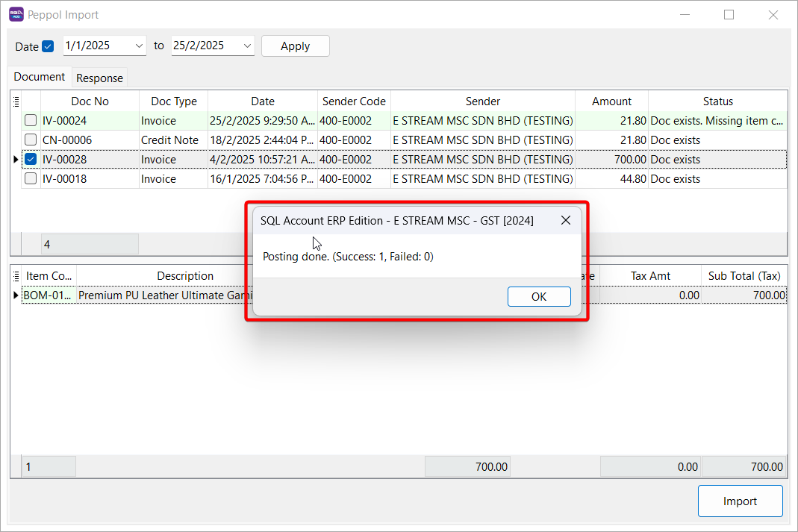Click the row indicator arrow beside BOM-01 item
The width and height of the screenshot is (798, 532).
(x=16, y=295)
